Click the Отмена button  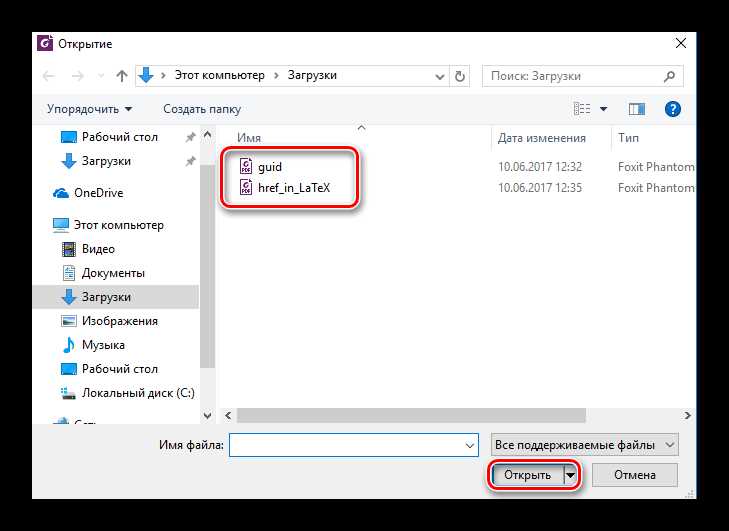(635, 475)
